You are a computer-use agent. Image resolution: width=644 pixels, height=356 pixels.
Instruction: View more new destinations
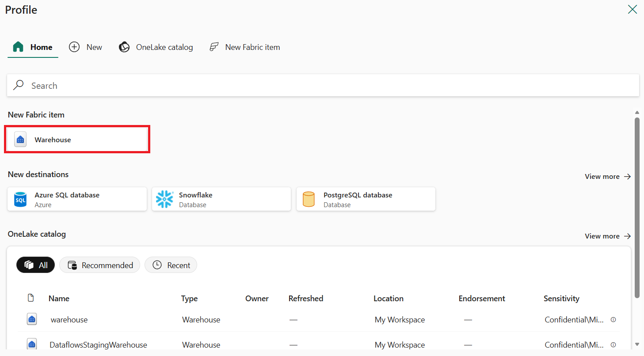602,176
